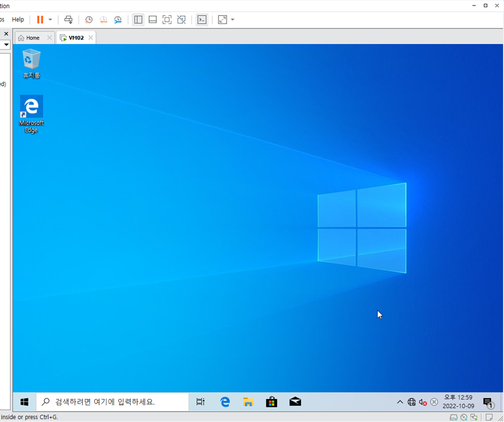The height and width of the screenshot is (422, 504).
Task: Click the stretch guest display icon
Action: 222,20
